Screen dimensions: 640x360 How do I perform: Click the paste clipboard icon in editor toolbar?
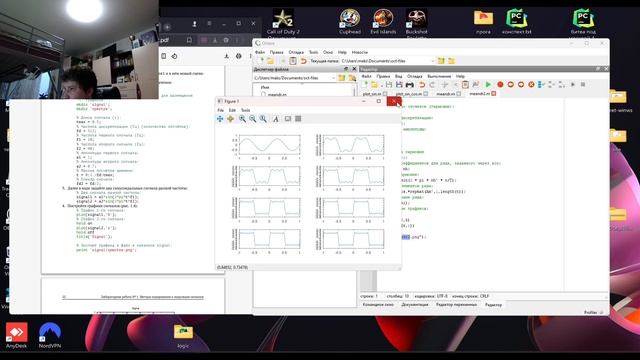[x=465, y=84]
